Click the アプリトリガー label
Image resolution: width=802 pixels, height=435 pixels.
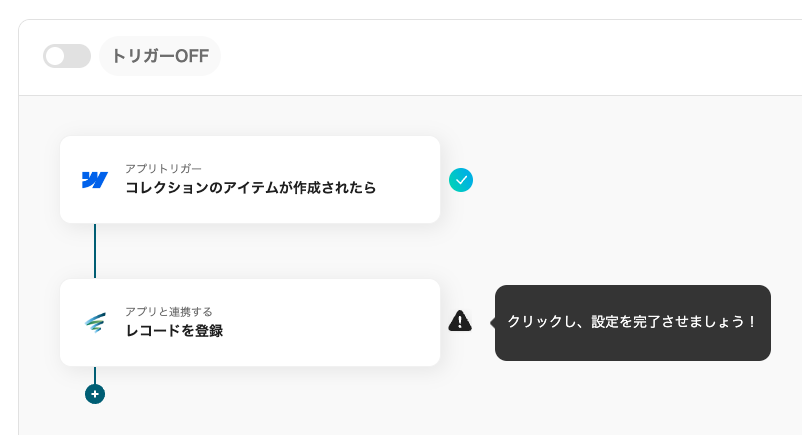click(x=164, y=168)
